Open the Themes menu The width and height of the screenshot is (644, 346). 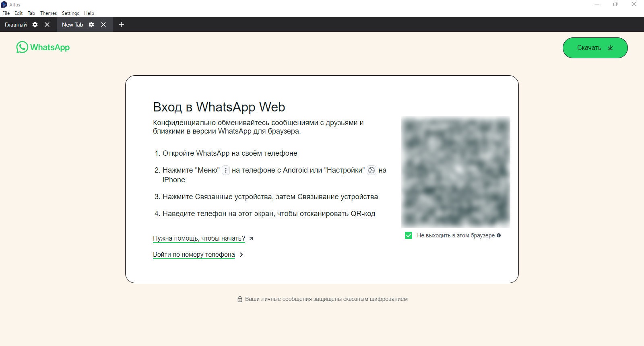pyautogui.click(x=48, y=13)
